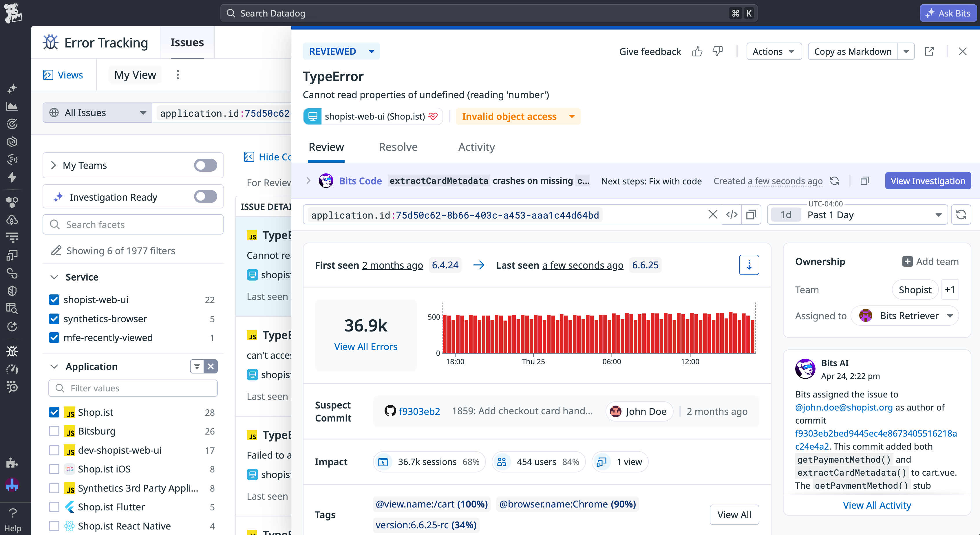Toggle the My Teams switch
Viewport: 980px width, 535px height.
205,165
